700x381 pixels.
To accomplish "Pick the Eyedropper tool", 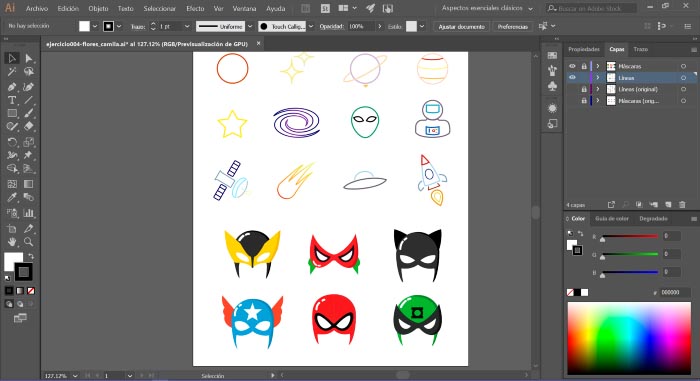I will click(x=12, y=197).
